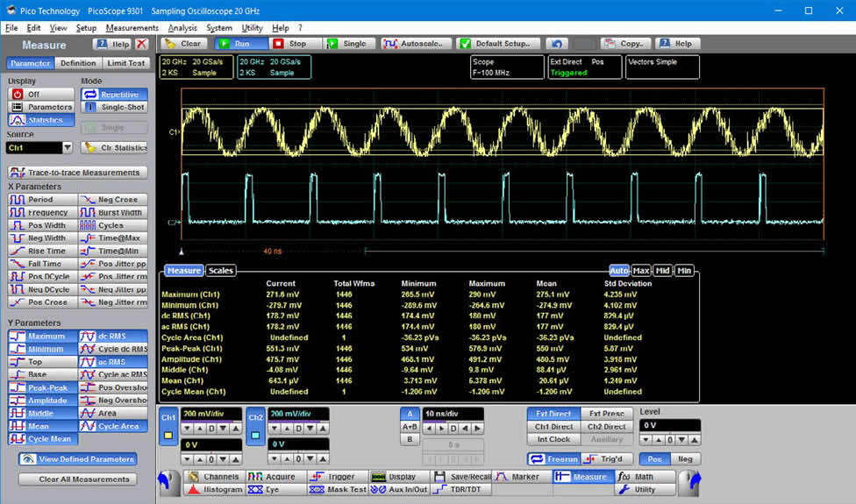Choose the Rise Time parameter
This screenshot has height=504, width=856.
(43, 251)
